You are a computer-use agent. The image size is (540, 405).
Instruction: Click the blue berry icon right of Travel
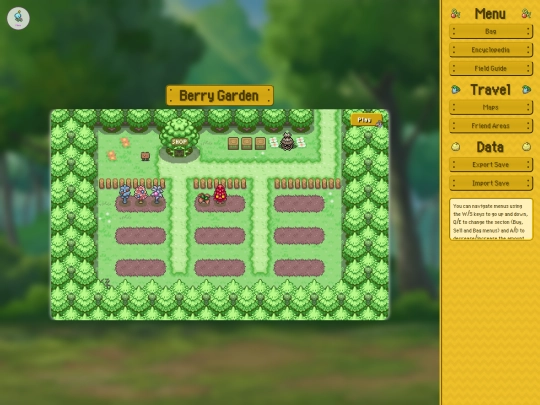point(526,90)
